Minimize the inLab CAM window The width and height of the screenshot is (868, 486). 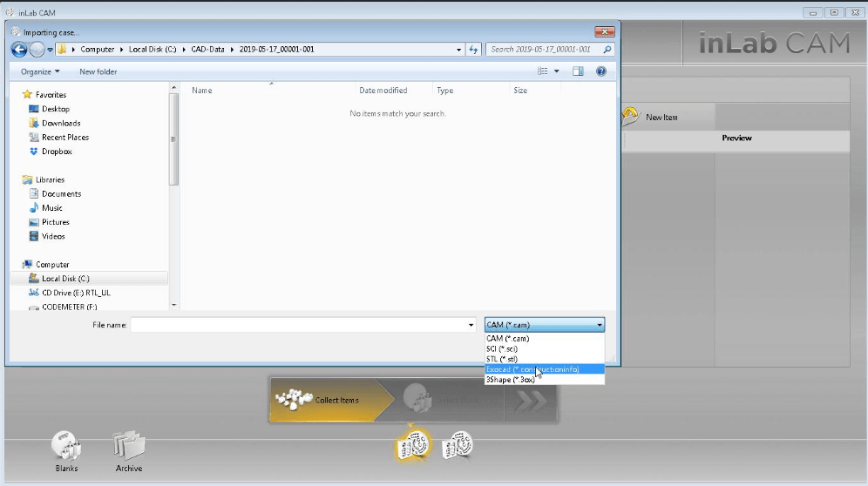click(x=812, y=12)
